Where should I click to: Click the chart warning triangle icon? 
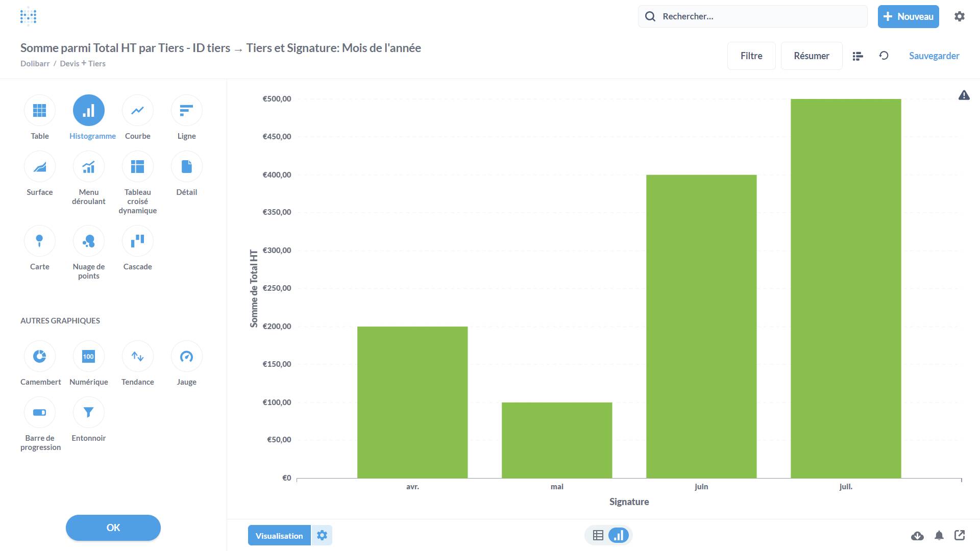[964, 95]
